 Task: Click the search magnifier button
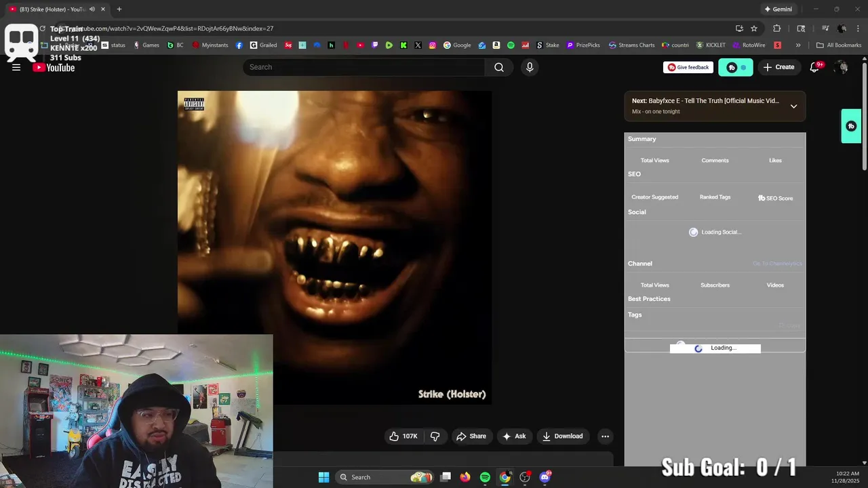point(499,67)
